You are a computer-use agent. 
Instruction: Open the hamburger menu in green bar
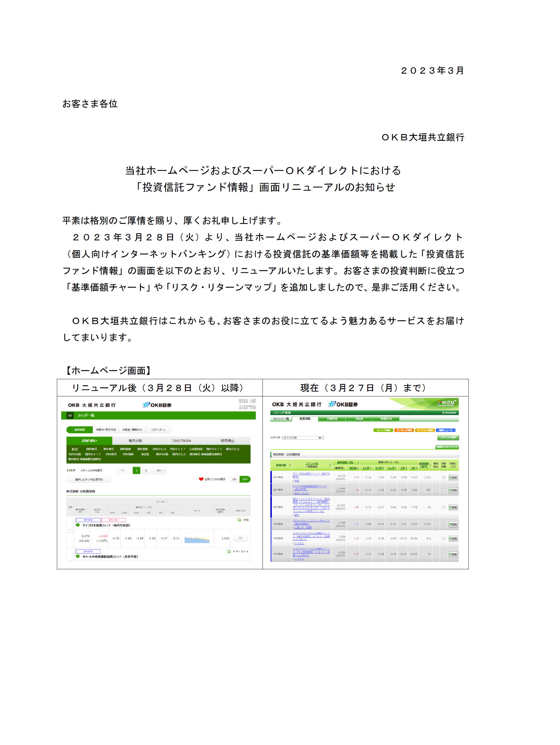pos(70,415)
